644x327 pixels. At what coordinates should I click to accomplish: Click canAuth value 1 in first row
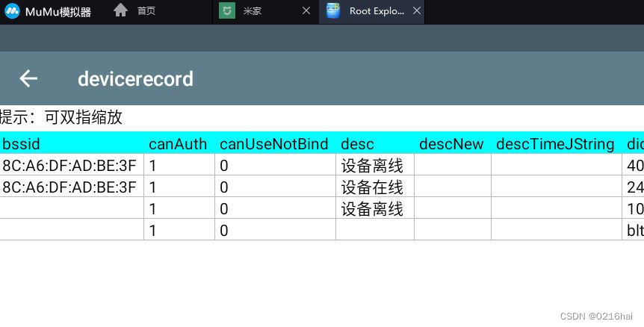tap(179, 165)
